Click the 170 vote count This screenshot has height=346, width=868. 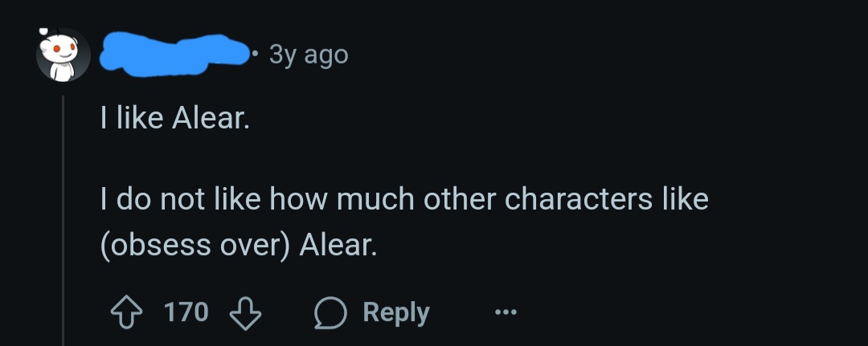click(186, 311)
